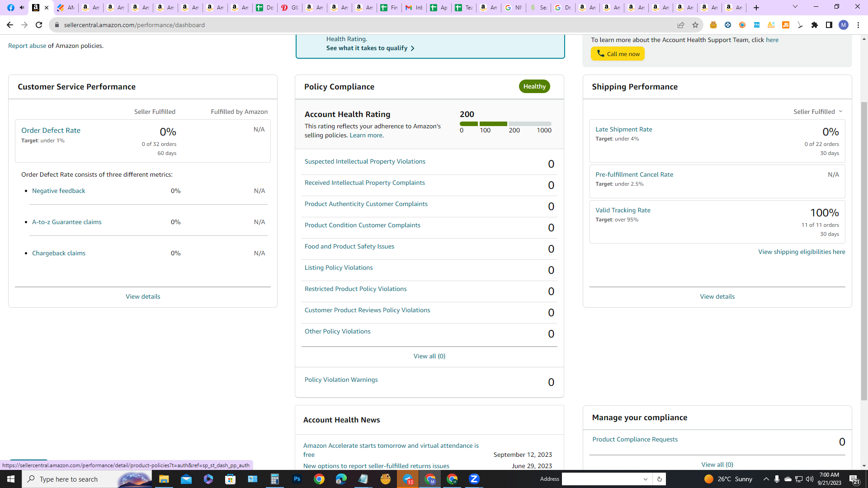Switch to the 'Fin' spreadsheet tab
The image size is (868, 488).
coord(389,7)
